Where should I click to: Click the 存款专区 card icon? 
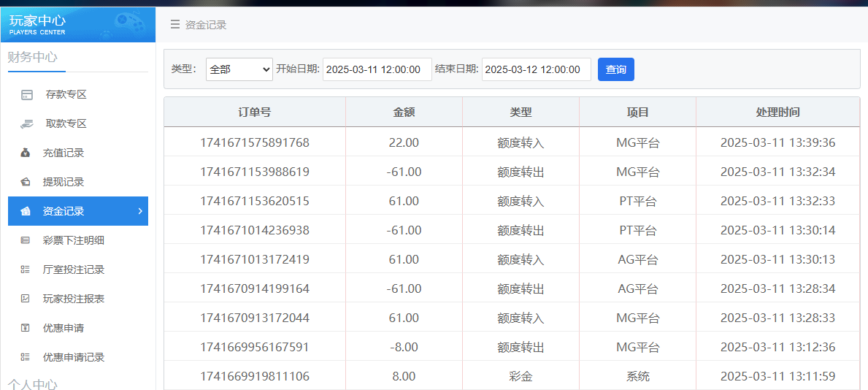(27, 94)
